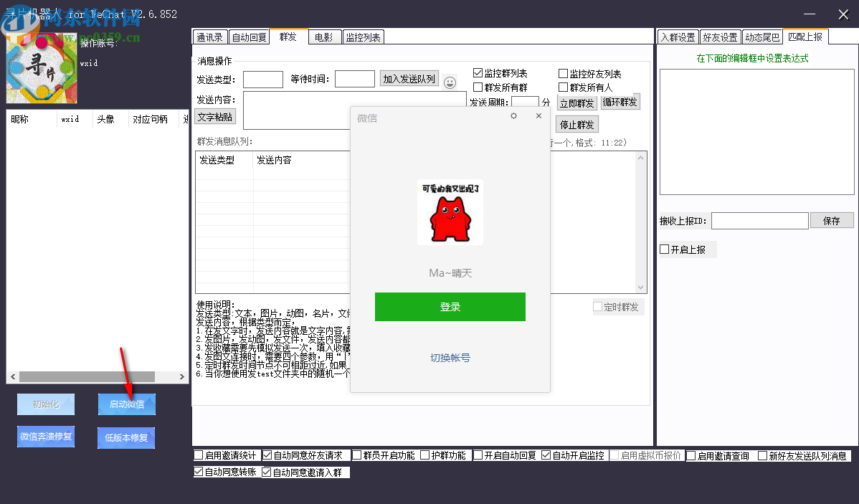This screenshot has width=859, height=504.
Task: Focus the 接收上报ID input field
Action: (760, 221)
